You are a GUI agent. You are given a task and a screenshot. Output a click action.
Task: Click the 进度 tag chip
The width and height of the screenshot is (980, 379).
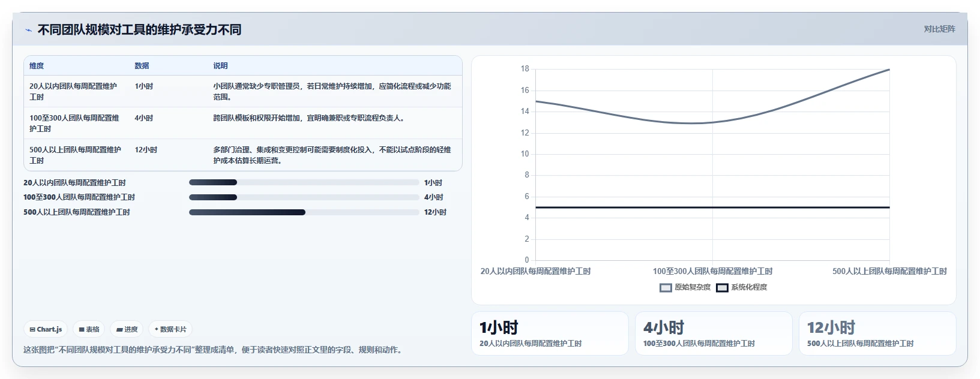click(x=127, y=329)
